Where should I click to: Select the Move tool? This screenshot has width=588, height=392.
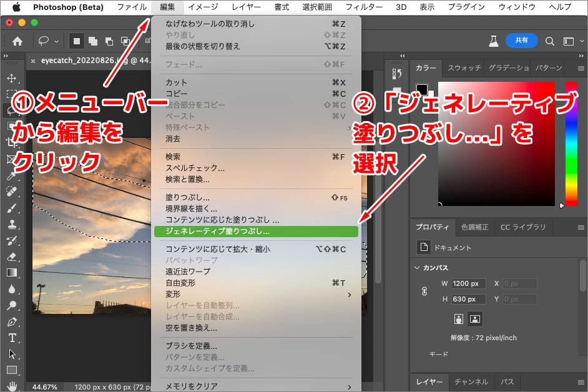[x=11, y=79]
